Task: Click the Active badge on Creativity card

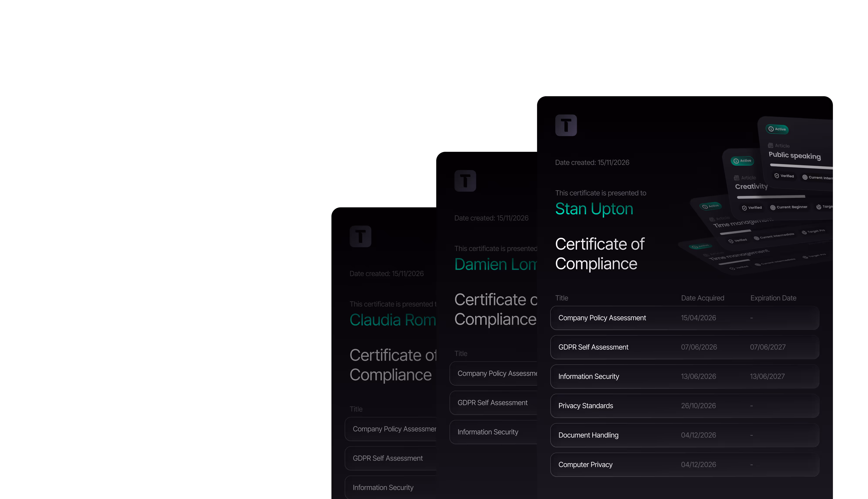Action: (x=742, y=161)
